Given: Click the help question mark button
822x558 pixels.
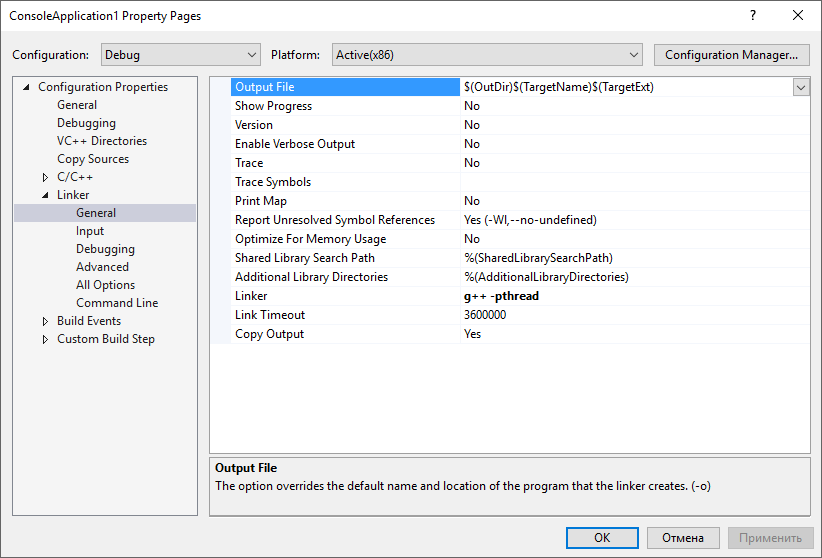Looking at the screenshot, I should coord(753,15).
